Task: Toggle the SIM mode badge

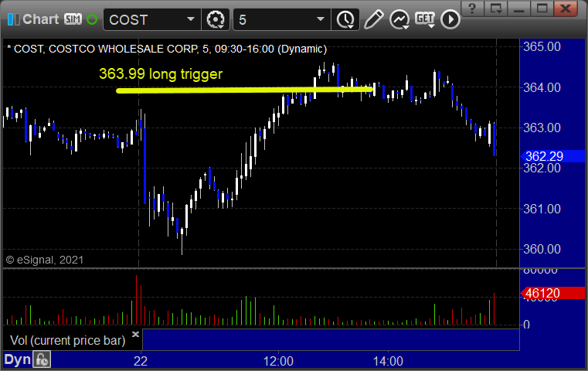Action: click(73, 19)
